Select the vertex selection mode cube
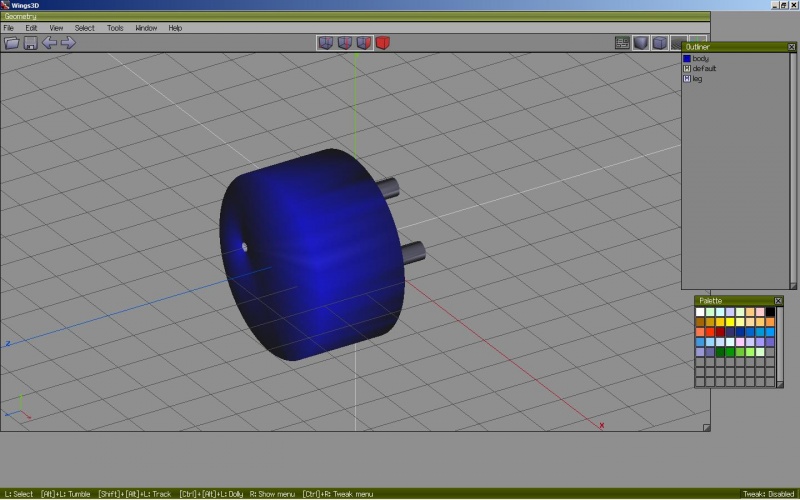 325,43
